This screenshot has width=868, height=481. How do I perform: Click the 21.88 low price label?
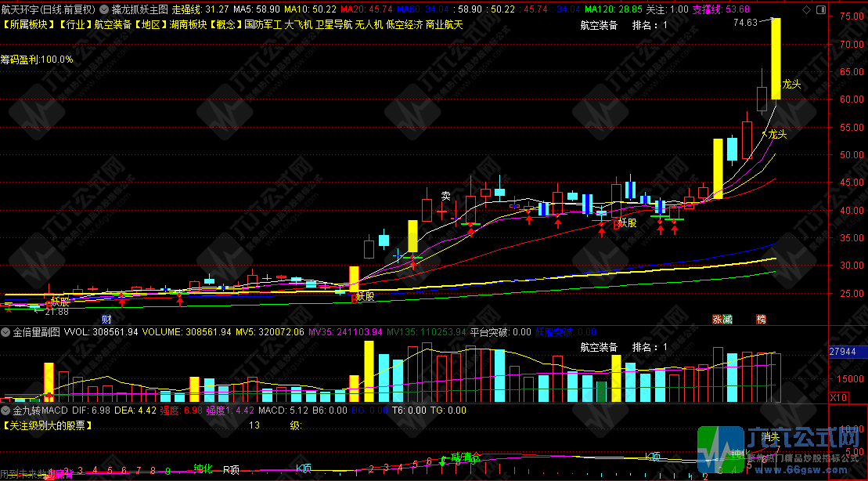coord(56,311)
